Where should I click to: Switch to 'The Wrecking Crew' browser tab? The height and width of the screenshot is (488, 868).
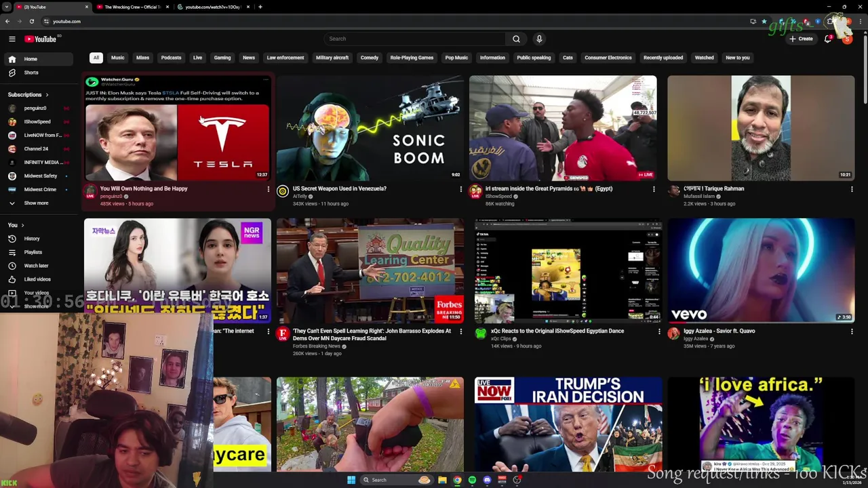132,7
